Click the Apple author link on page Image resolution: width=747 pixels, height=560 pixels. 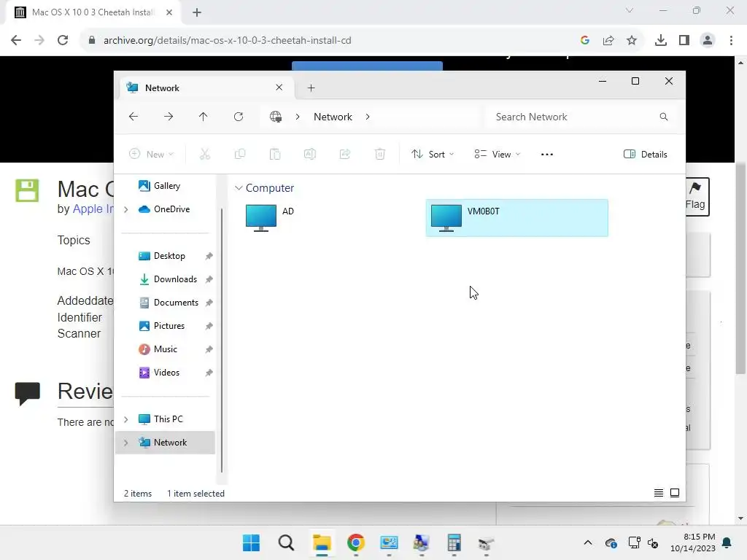tap(93, 209)
